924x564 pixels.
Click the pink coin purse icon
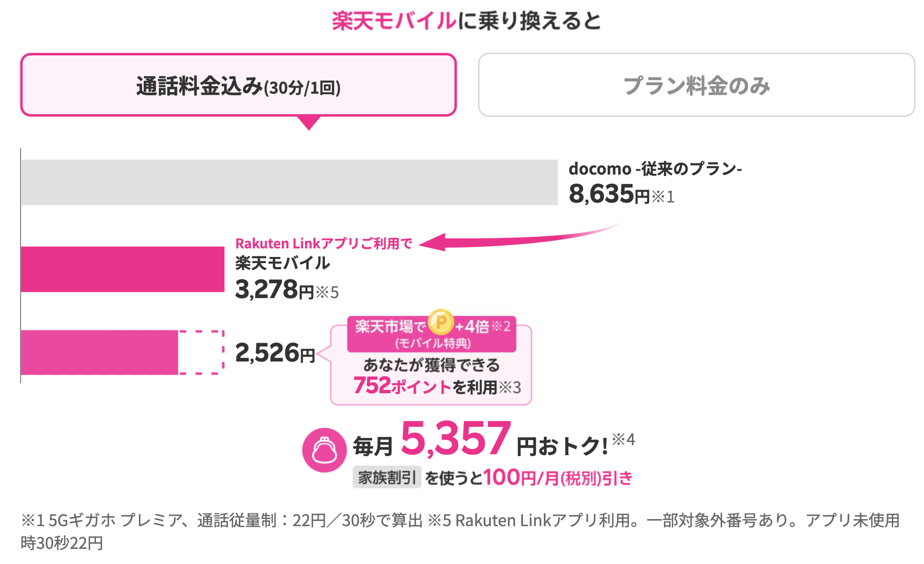(324, 450)
